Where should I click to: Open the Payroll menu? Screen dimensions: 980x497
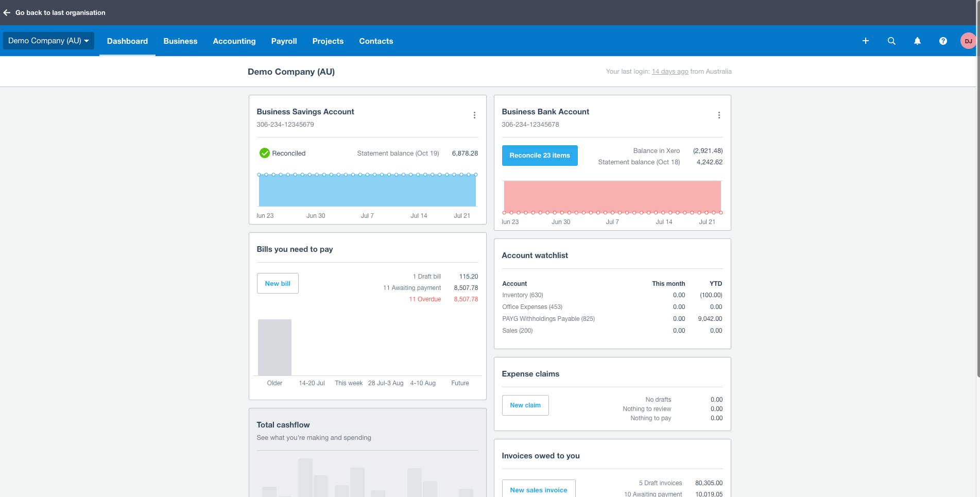click(x=284, y=41)
